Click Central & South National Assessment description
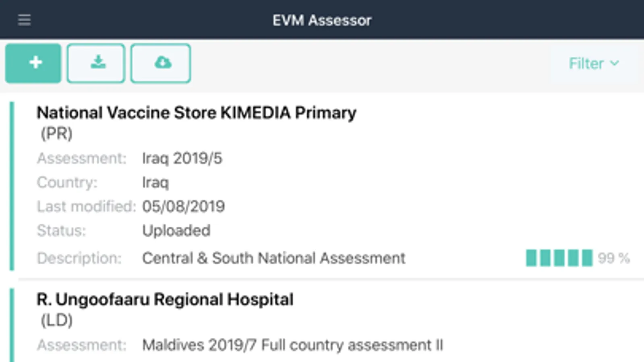This screenshot has height=362, width=644. click(273, 258)
